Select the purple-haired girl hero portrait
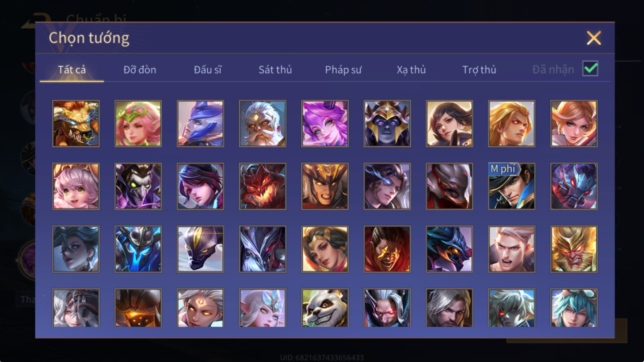The width and height of the screenshot is (644, 362). (x=325, y=123)
